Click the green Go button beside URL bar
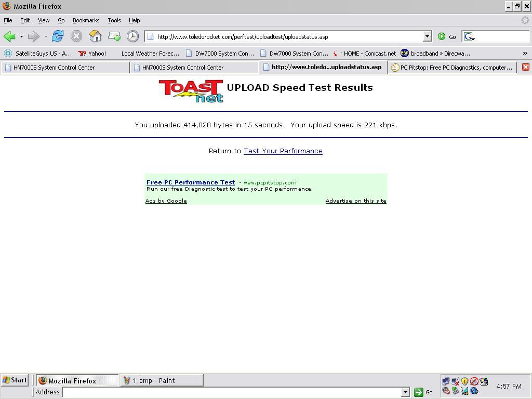 coord(447,36)
